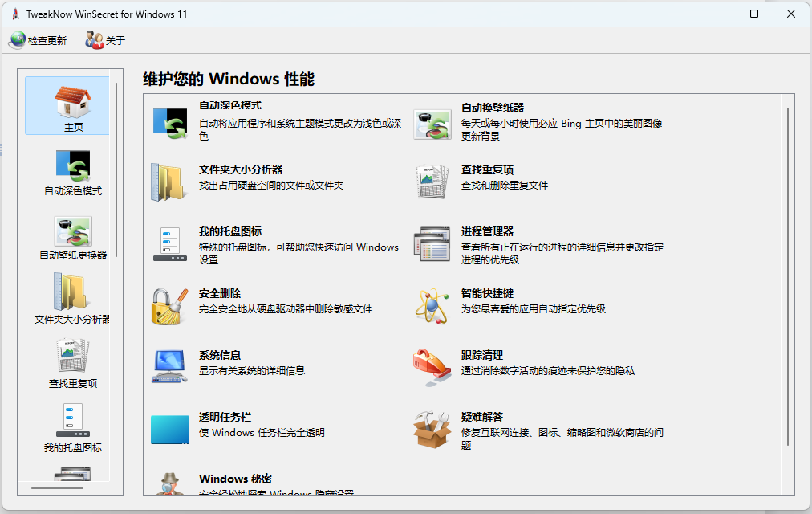Click the 自动深色模式 icon in main panel

tap(170, 124)
